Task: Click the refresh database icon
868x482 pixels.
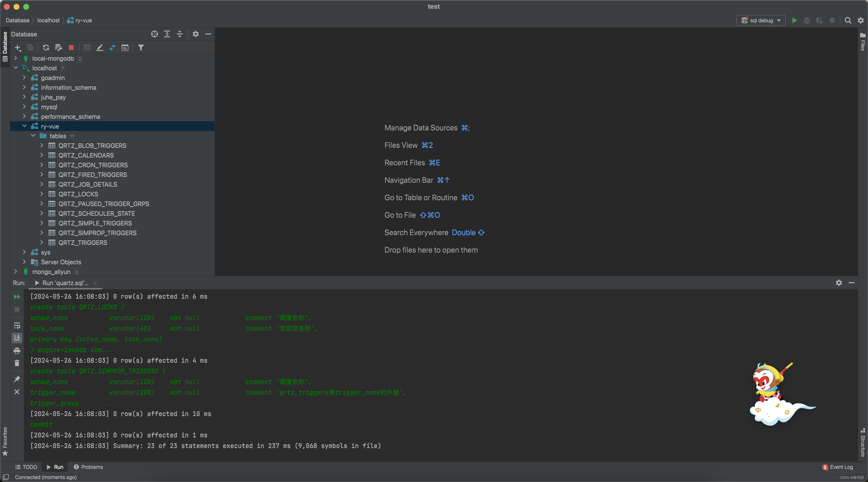Action: click(46, 48)
